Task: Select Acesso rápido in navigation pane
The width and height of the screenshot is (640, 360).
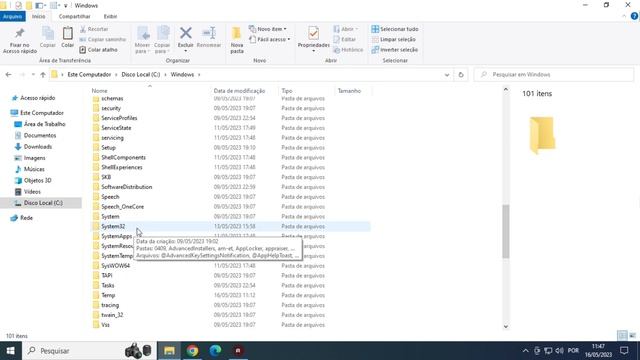Action: tap(38, 98)
